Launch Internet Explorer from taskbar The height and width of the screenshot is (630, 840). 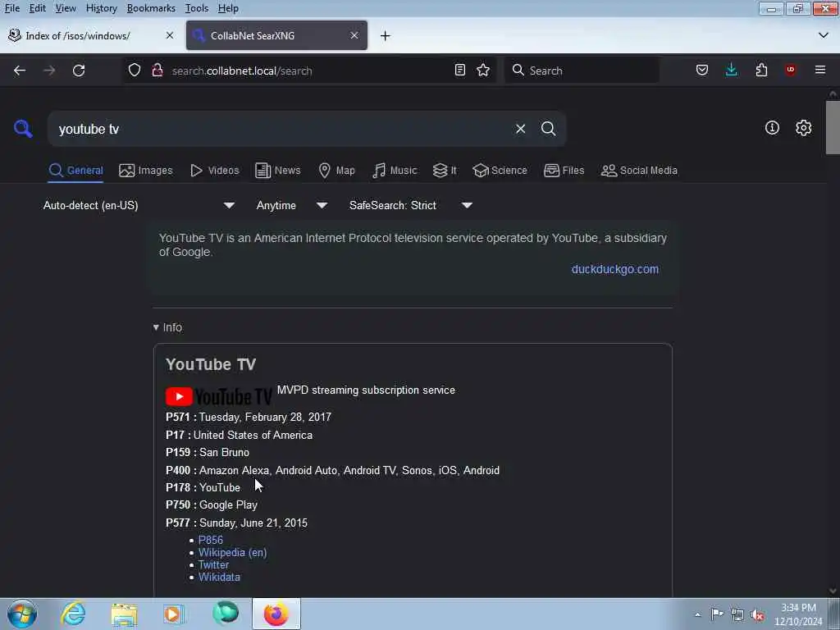[x=73, y=614]
